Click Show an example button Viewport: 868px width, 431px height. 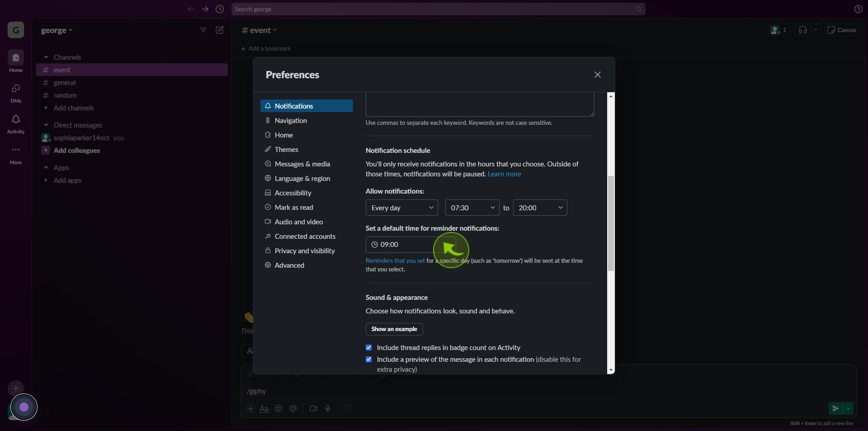click(x=394, y=329)
